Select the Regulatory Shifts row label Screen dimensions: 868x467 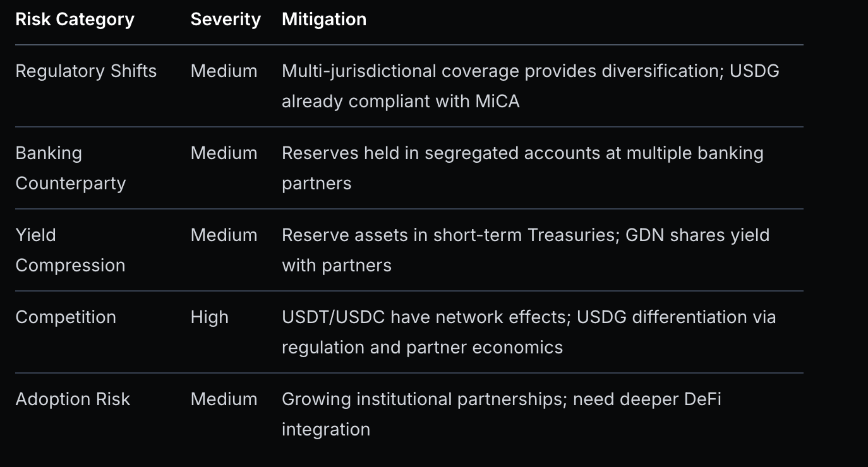pos(86,71)
